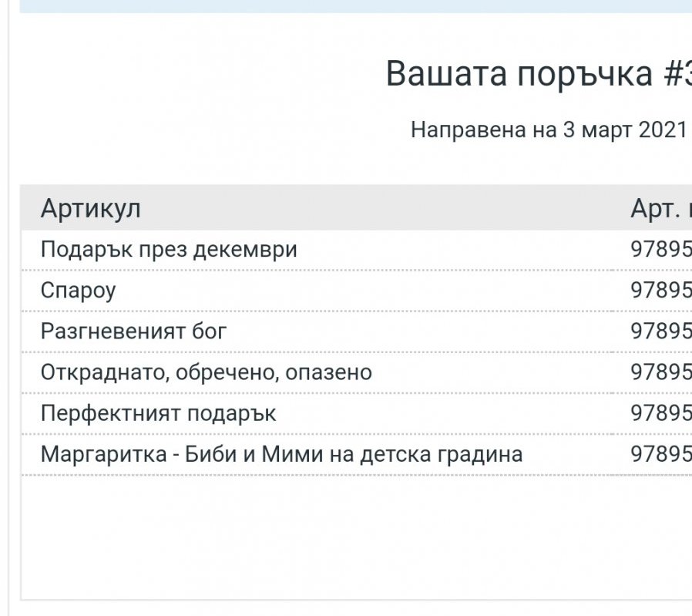Click article number in the 'Спароу' row
692x616 pixels.
660,291
